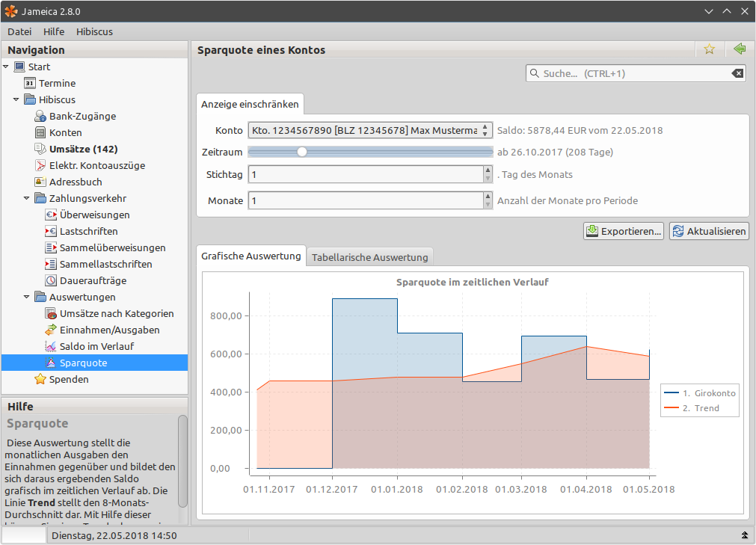Click the status bar double-arrow icon
Viewport: 756px width, 545px height.
(745, 535)
